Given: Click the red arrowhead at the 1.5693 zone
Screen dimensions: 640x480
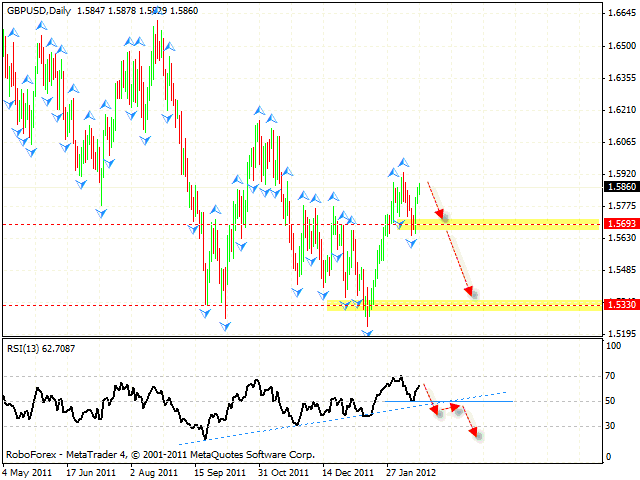Looking at the screenshot, I should (x=439, y=214).
